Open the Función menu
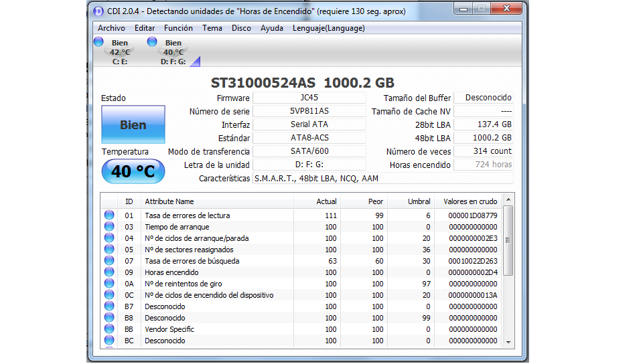Screen dimensions: 643x364 point(178,28)
